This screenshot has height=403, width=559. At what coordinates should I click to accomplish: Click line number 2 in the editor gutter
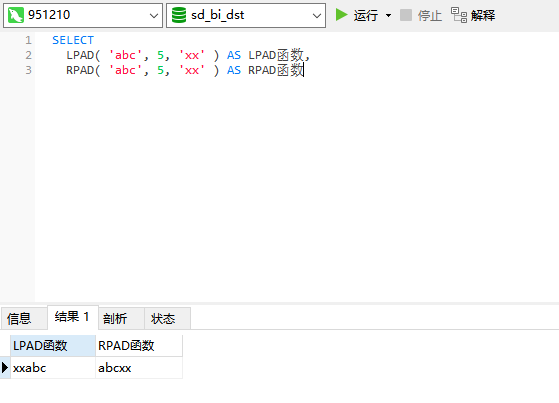(x=29, y=55)
